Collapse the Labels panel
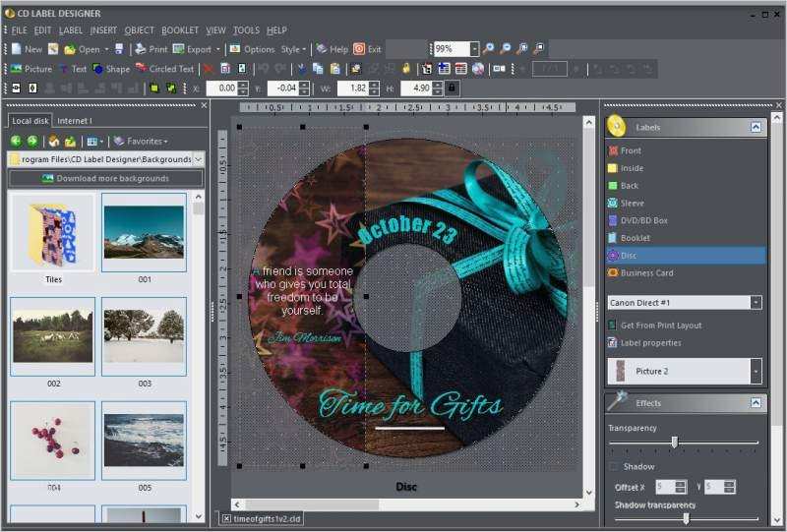This screenshot has height=532, width=787. pyautogui.click(x=755, y=127)
